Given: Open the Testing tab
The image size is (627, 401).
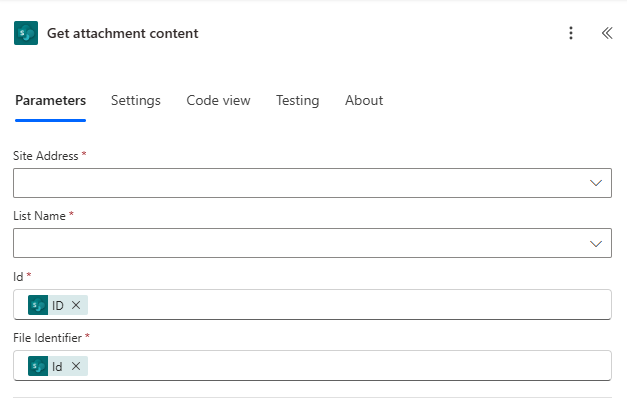Looking at the screenshot, I should [x=297, y=101].
